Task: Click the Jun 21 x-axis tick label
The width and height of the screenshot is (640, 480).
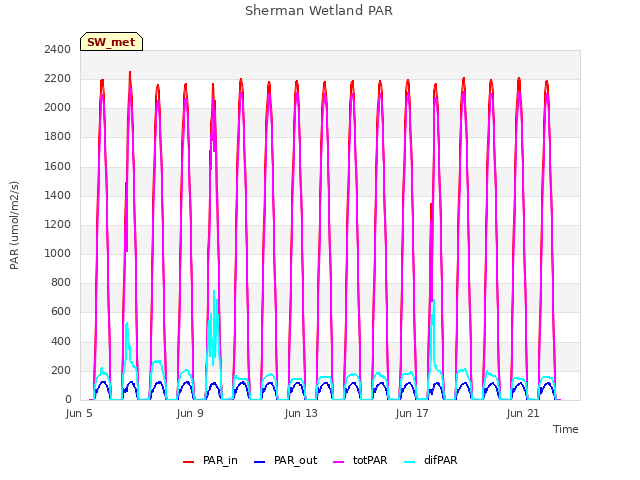Action: [523, 413]
